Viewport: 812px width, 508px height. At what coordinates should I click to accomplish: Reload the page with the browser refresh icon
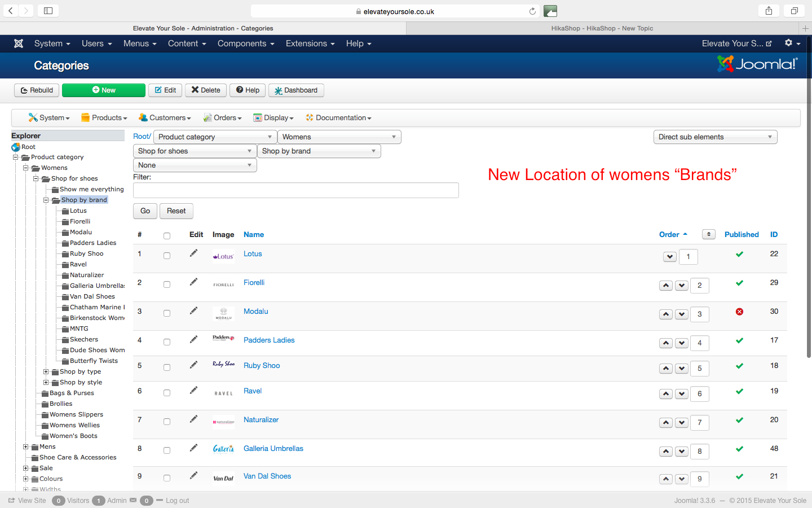point(532,11)
